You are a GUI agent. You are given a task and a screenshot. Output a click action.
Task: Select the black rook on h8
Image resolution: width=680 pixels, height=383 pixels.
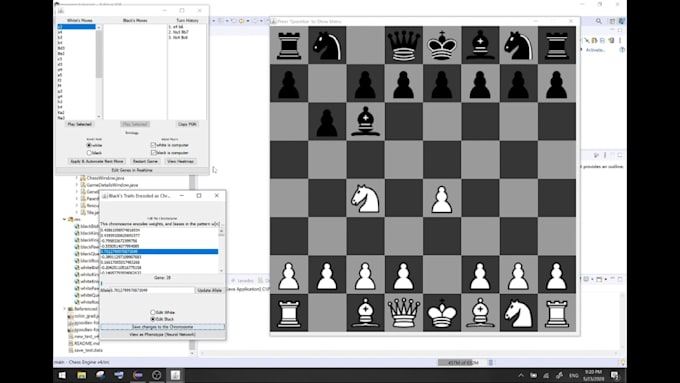tap(557, 45)
